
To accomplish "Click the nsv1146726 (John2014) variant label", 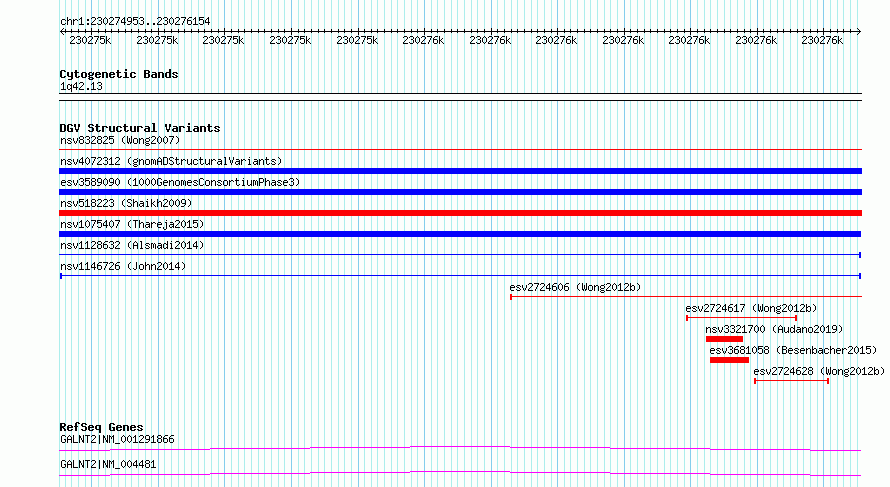I will [x=123, y=266].
